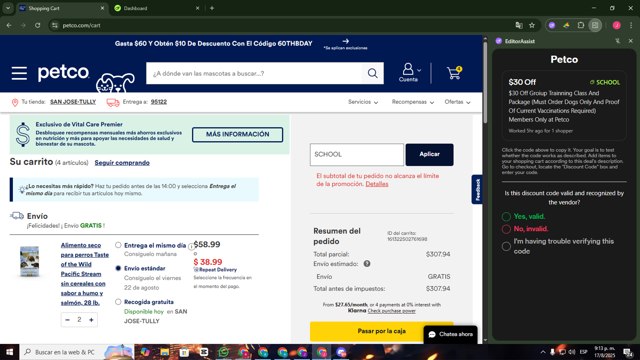Open the Chrome profile avatar

(x=617, y=25)
